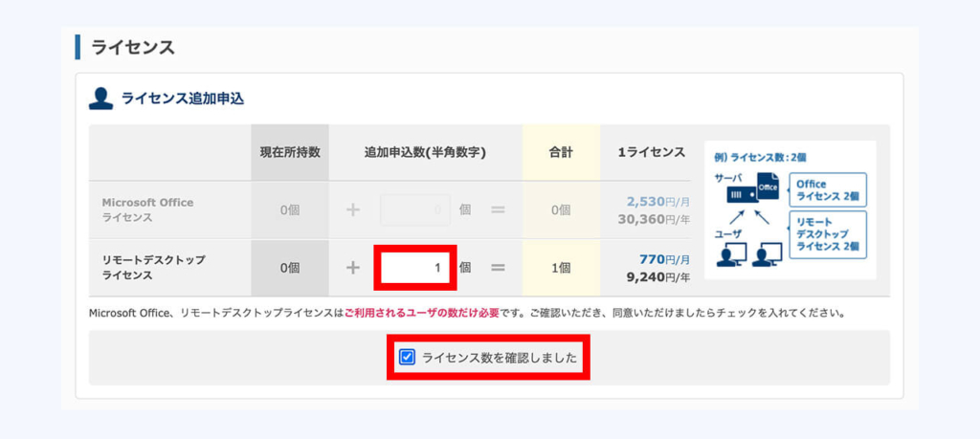
Task: Click the equals sign in Remote Desktop row
Action: pos(498,268)
